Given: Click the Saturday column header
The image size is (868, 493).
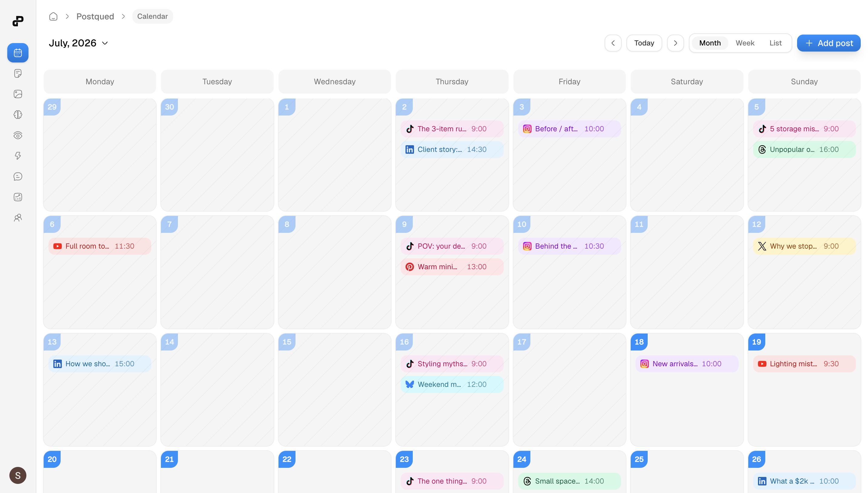Looking at the screenshot, I should coord(687,82).
